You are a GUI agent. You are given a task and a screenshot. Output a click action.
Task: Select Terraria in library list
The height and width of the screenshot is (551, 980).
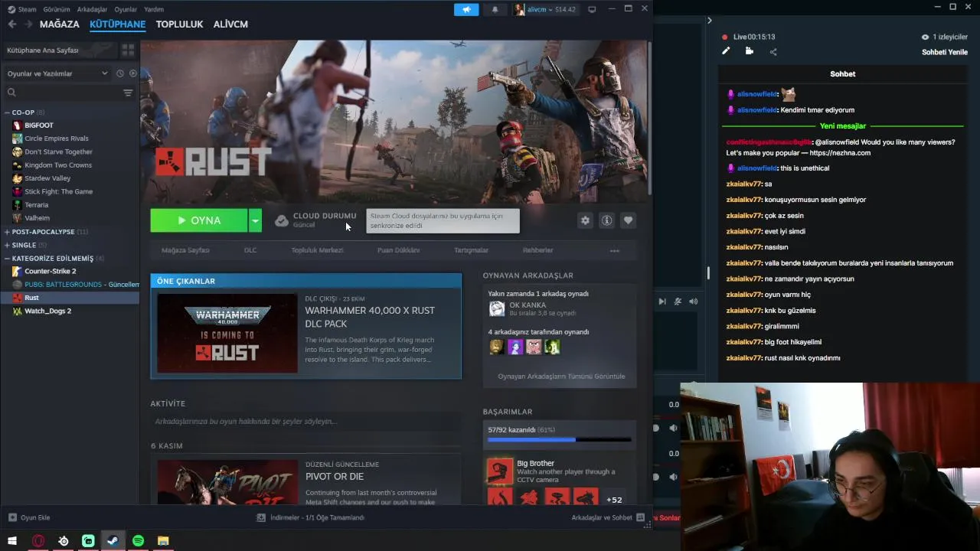(x=36, y=205)
